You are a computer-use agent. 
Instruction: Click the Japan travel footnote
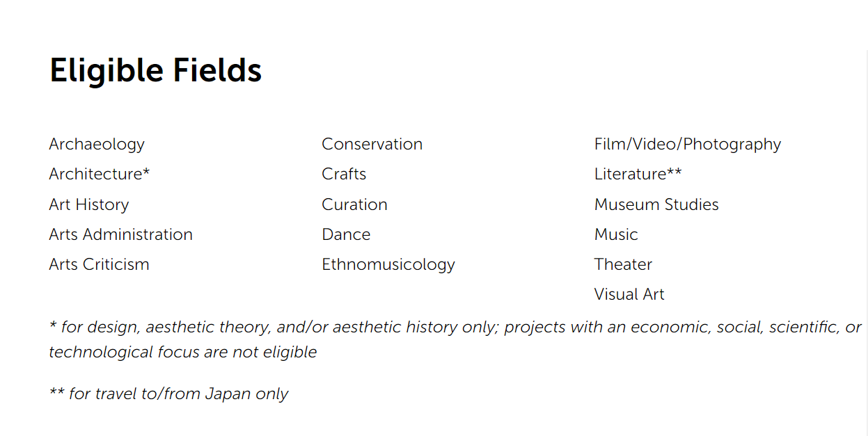click(168, 394)
